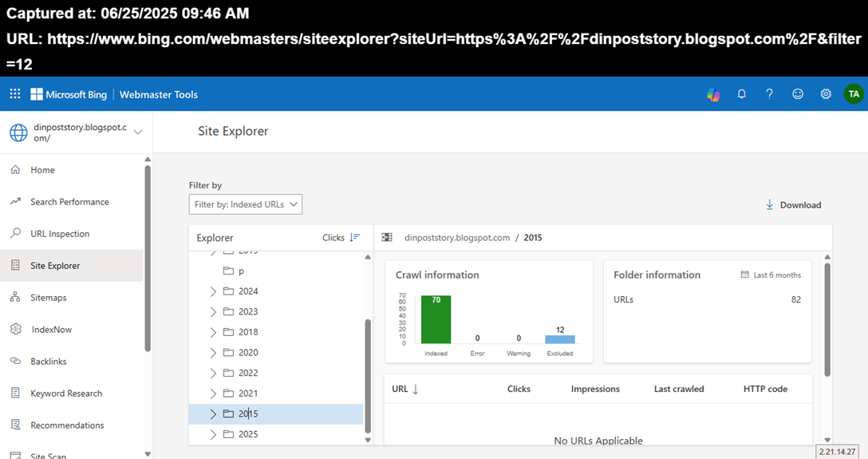The height and width of the screenshot is (459, 868).
Task: Click the Site Explorer page icon
Action: tap(15, 265)
